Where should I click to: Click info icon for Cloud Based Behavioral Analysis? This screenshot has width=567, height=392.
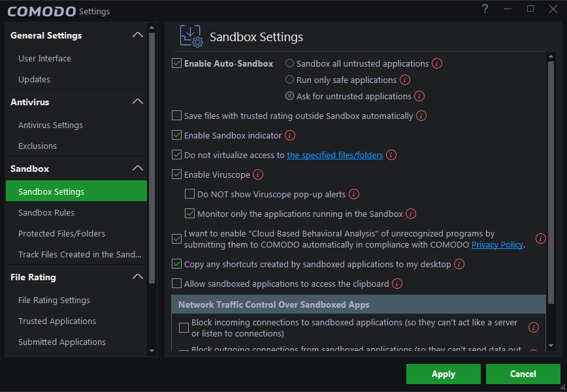(540, 238)
